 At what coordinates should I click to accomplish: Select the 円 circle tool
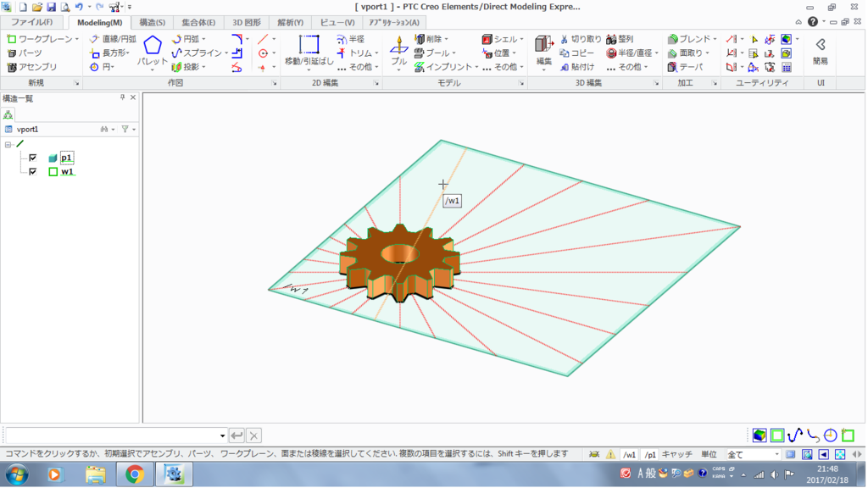pos(102,67)
